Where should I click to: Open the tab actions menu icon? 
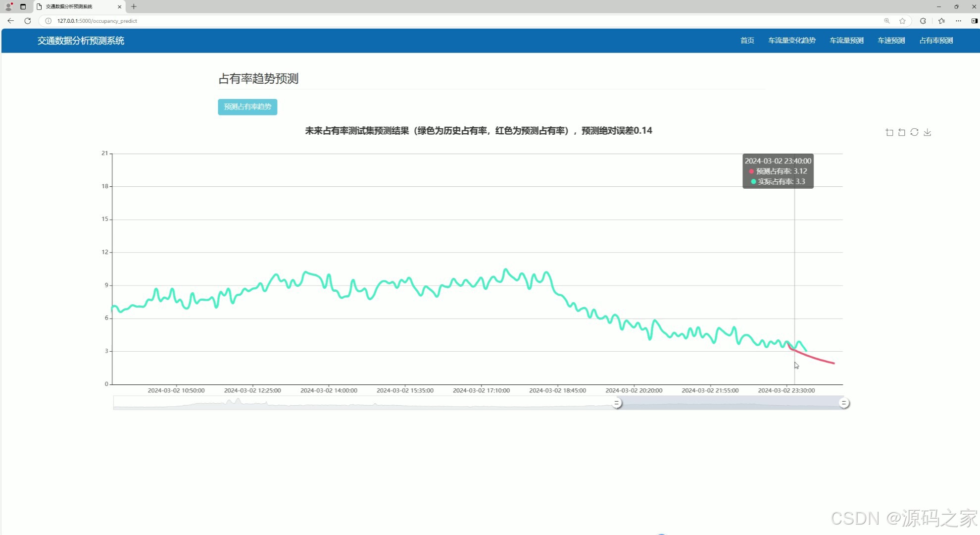(x=23, y=6)
